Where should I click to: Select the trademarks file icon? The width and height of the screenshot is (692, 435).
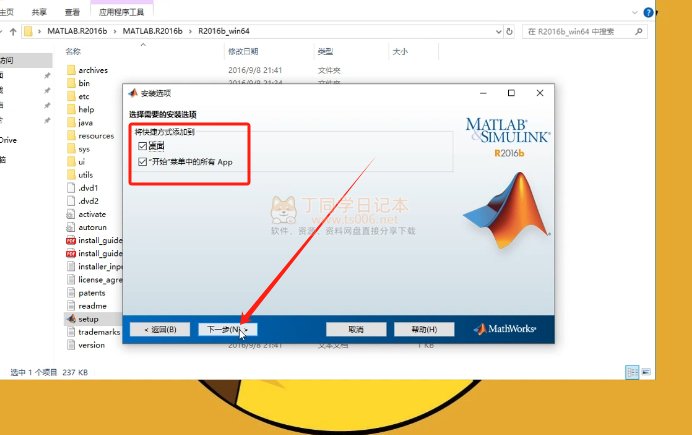[71, 332]
